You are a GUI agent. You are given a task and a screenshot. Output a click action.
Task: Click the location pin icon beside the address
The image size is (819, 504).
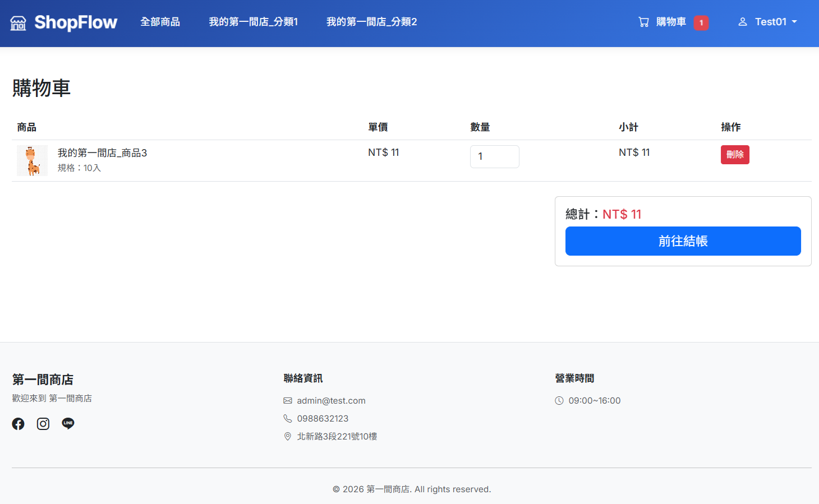point(287,436)
